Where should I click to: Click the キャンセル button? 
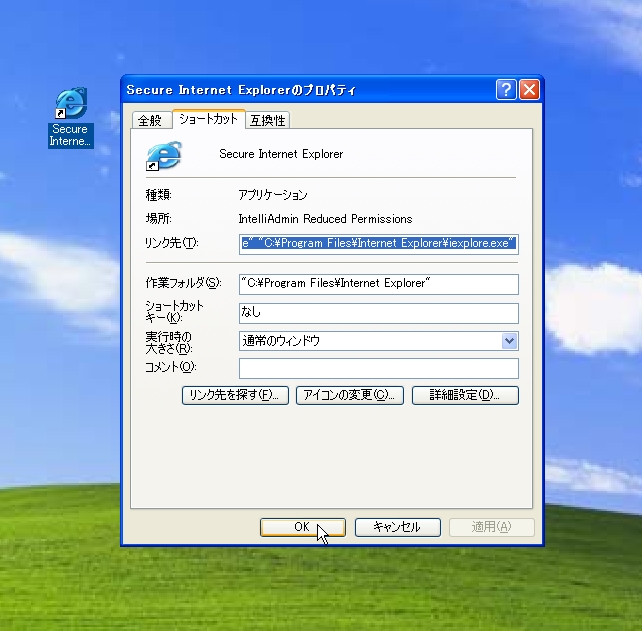(x=398, y=527)
